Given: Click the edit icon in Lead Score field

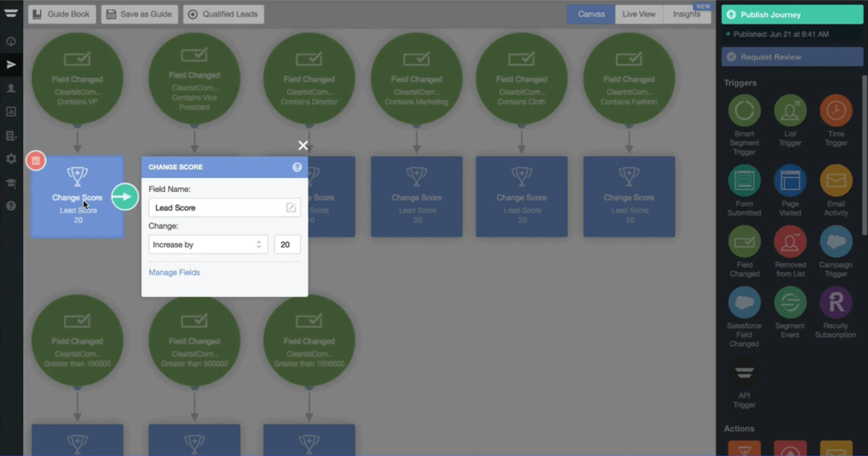Looking at the screenshot, I should tap(290, 207).
